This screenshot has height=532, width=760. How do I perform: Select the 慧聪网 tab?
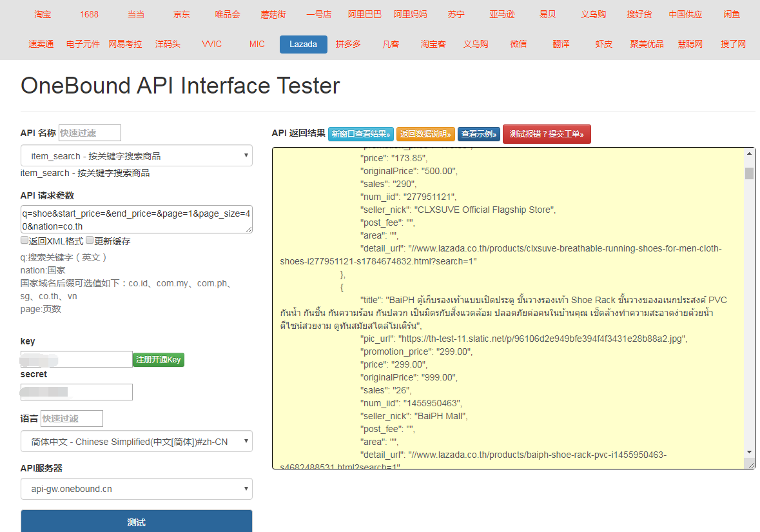(x=690, y=44)
